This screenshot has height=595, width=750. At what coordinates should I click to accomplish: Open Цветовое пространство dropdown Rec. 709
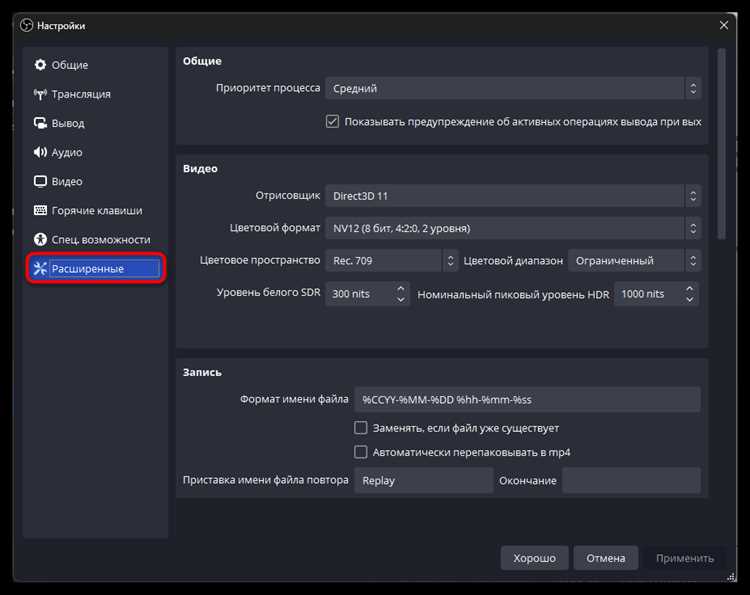click(392, 261)
